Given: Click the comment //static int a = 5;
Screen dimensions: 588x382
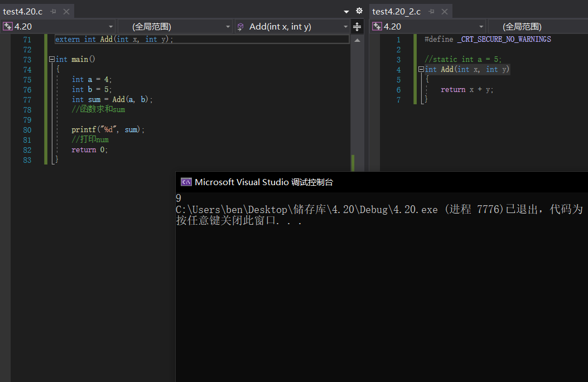Looking at the screenshot, I should click(x=462, y=59).
